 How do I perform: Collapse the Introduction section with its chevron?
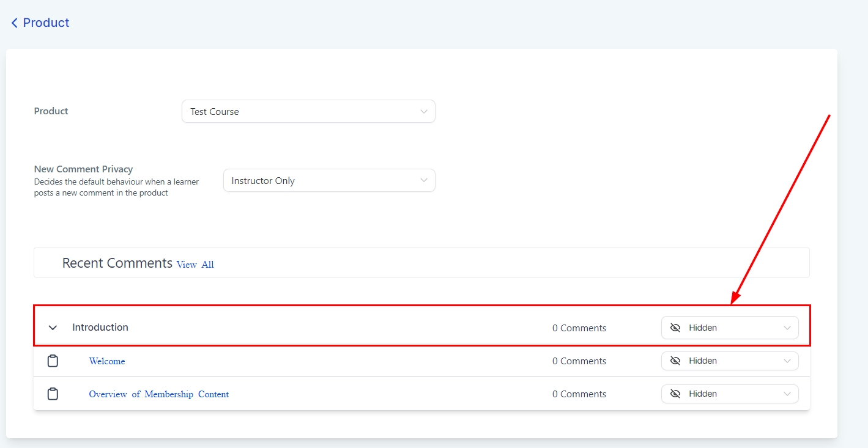coord(53,328)
